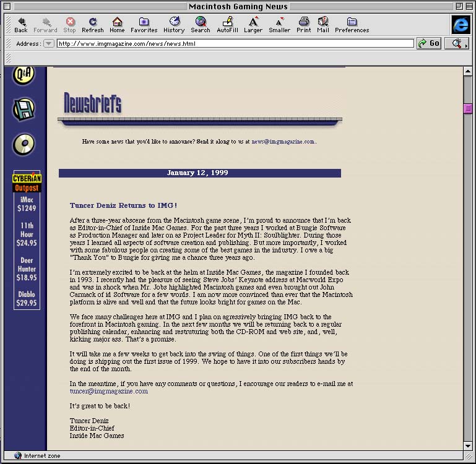The width and height of the screenshot is (476, 464).
Task: Select the iMac $1249 sidebar ad
Action: [x=27, y=204]
